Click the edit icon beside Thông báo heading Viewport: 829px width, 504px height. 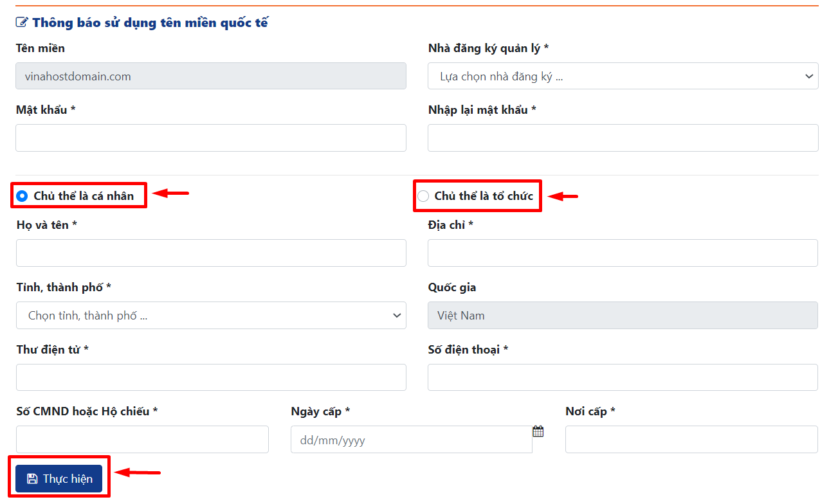point(22,22)
